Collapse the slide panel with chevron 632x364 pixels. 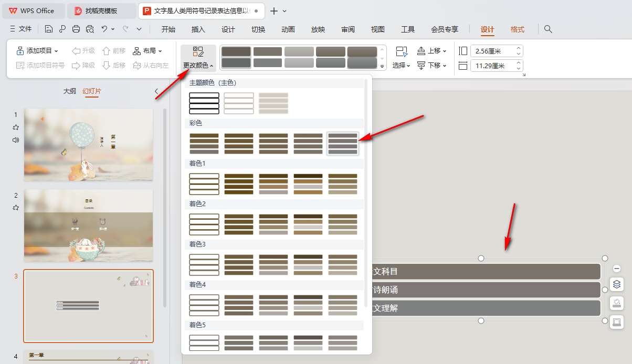(x=156, y=91)
